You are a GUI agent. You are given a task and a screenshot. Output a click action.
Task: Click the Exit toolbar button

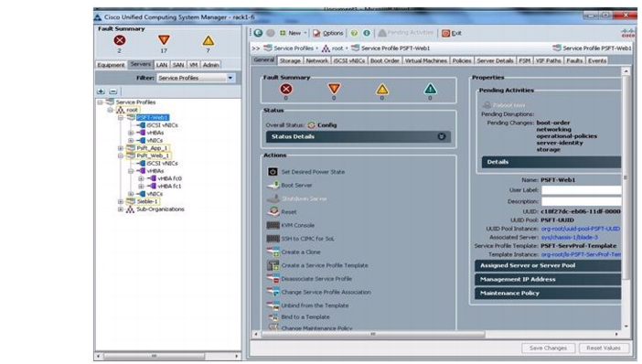point(451,33)
